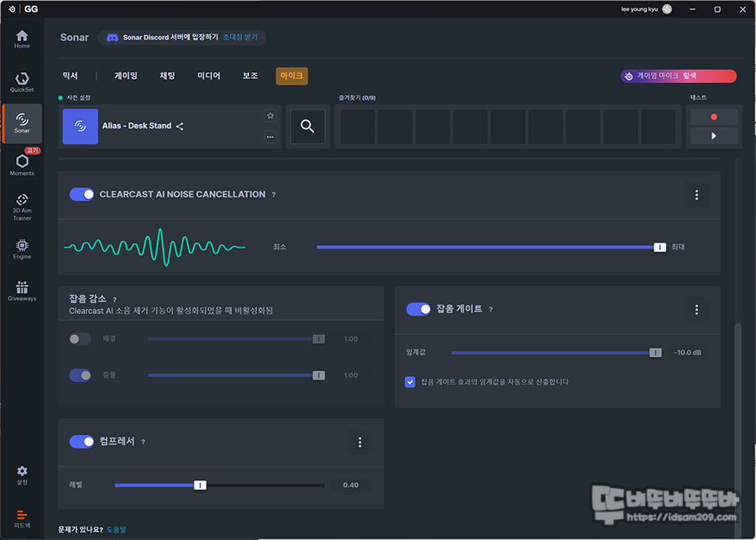Switch to the 보조 tab
The width and height of the screenshot is (756, 540).
[250, 76]
